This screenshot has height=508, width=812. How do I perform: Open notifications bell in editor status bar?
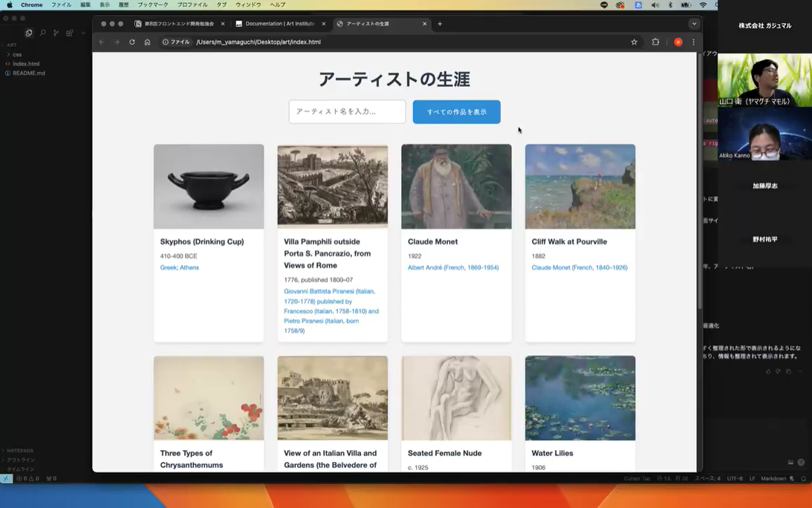[x=803, y=478]
